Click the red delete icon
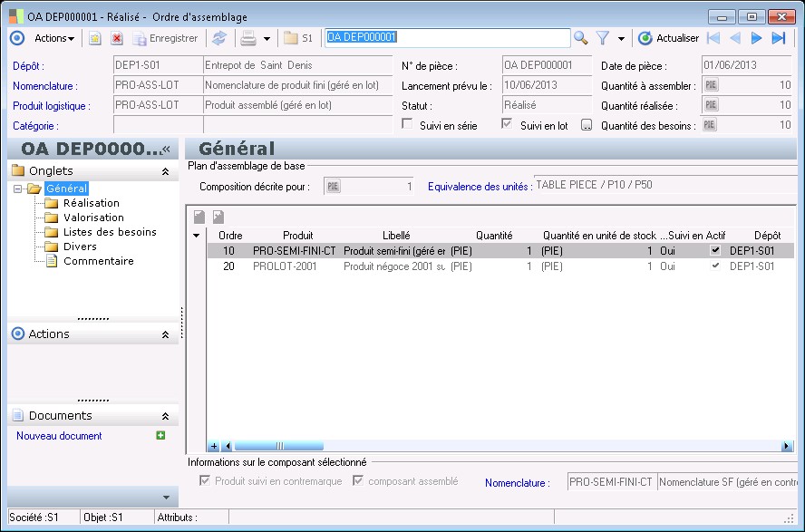This screenshot has width=805, height=532. [117, 38]
